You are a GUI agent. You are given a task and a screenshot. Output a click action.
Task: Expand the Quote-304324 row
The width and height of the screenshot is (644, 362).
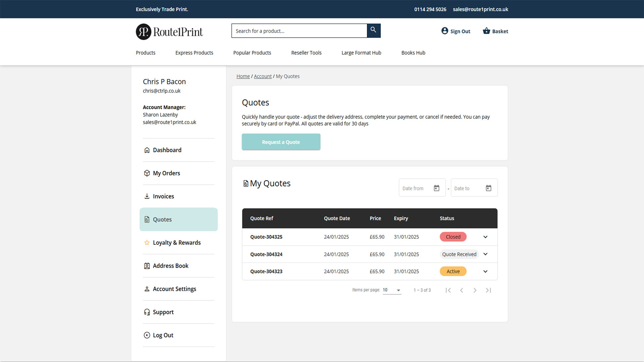[485, 254]
